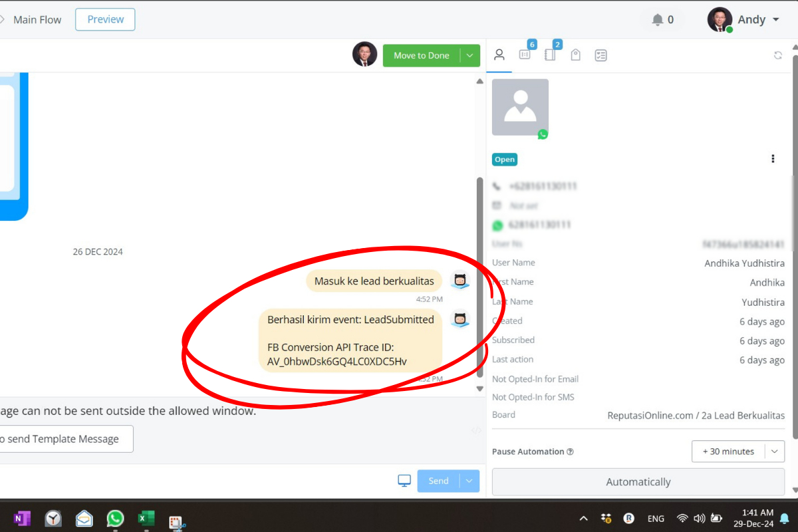
Task: Click the Move to Done button
Action: [x=421, y=56]
